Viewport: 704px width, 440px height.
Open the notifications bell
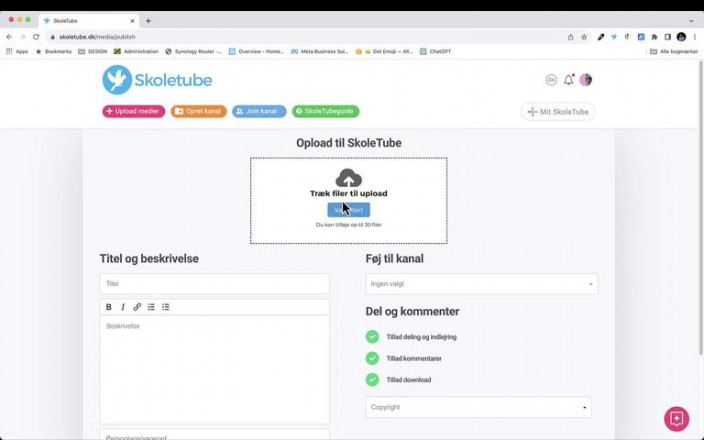point(569,80)
